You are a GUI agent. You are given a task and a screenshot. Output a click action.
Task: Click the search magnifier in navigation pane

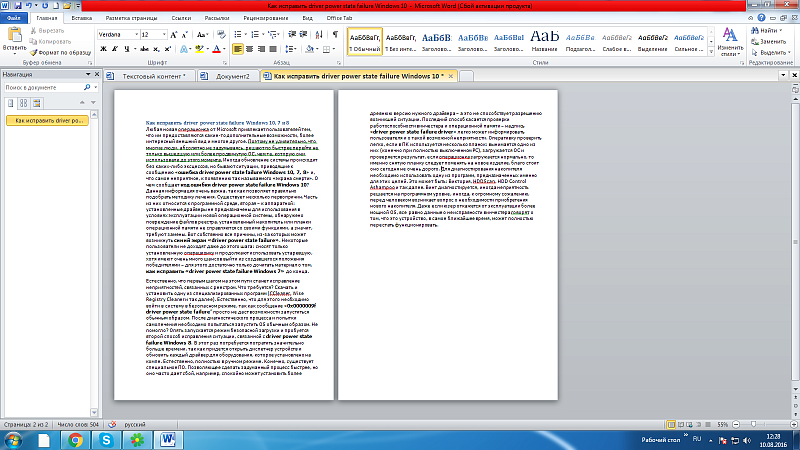point(87,88)
